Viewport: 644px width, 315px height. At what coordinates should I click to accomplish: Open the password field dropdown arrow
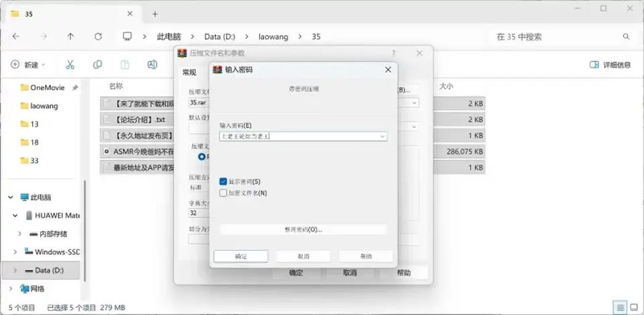382,136
